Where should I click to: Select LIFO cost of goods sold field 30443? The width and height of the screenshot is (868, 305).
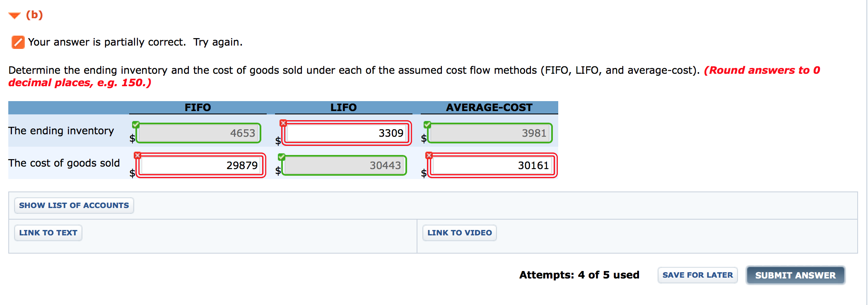[344, 165]
